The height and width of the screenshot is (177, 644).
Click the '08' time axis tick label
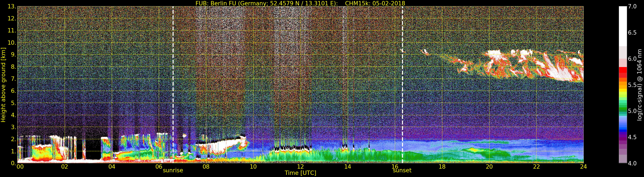pyautogui.click(x=206, y=166)
